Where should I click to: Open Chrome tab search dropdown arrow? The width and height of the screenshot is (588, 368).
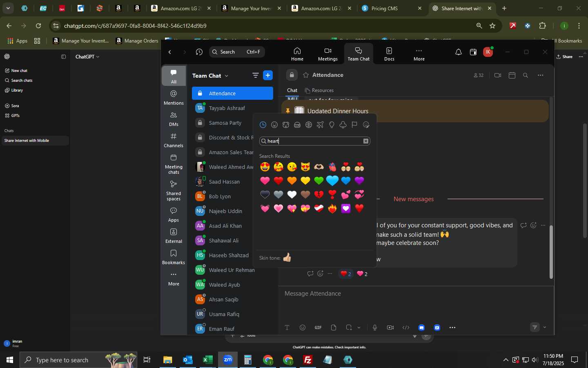point(8,8)
